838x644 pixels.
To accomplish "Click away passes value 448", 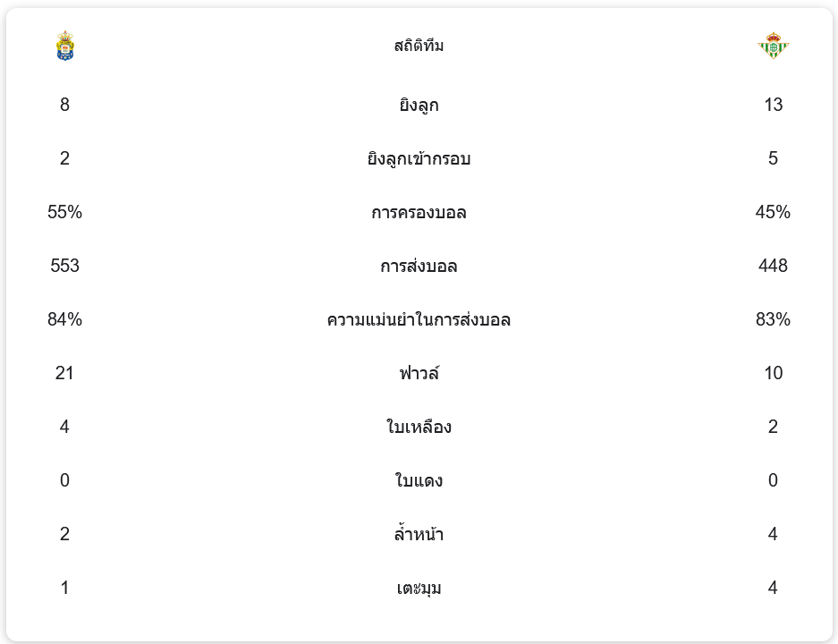I will pos(773,266).
